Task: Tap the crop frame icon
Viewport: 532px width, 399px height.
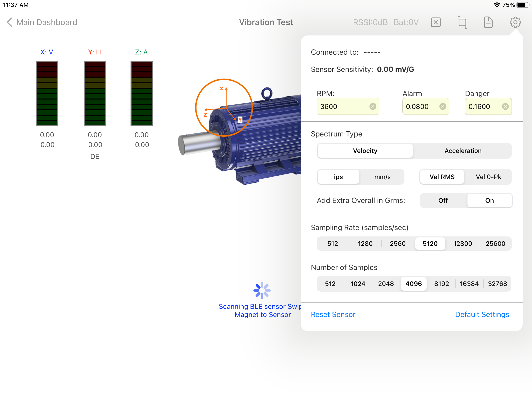Action: pos(462,22)
